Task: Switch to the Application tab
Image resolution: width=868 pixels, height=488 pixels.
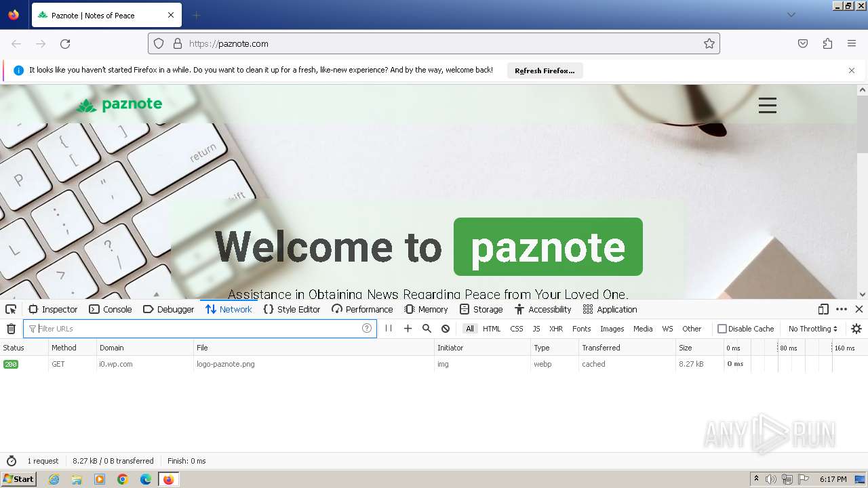Action: pos(610,309)
